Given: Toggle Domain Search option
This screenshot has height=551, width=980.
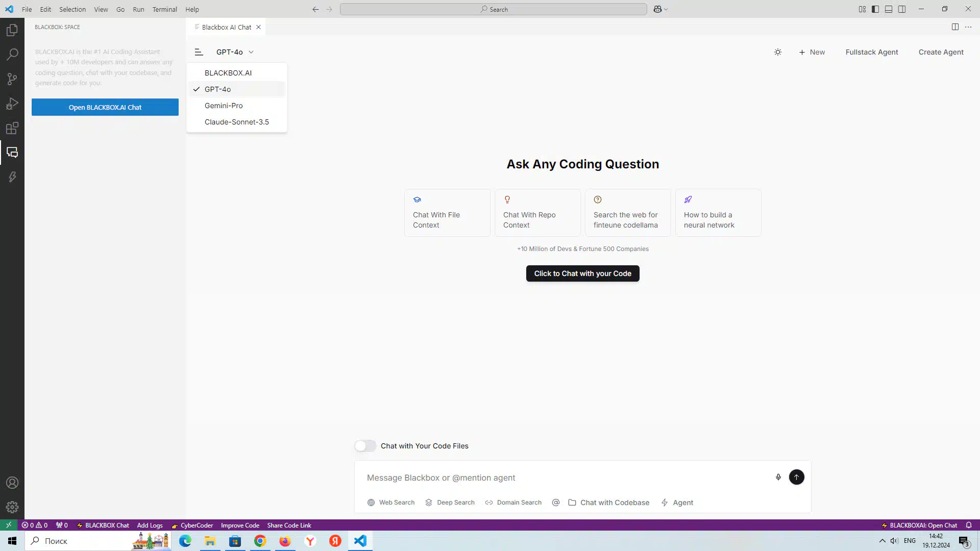Looking at the screenshot, I should point(513,503).
